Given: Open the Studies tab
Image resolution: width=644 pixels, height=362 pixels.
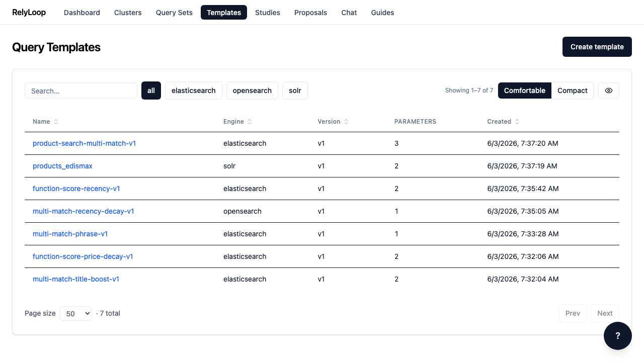Looking at the screenshot, I should (x=268, y=13).
